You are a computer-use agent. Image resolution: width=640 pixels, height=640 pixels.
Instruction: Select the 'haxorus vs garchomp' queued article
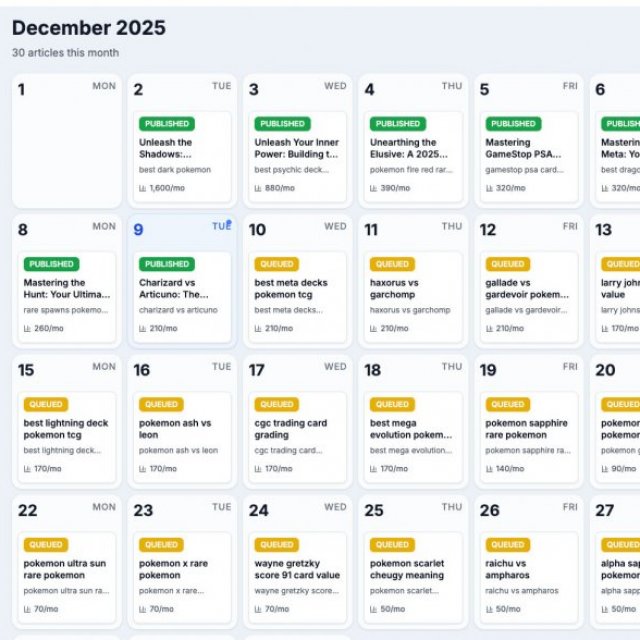(x=413, y=297)
